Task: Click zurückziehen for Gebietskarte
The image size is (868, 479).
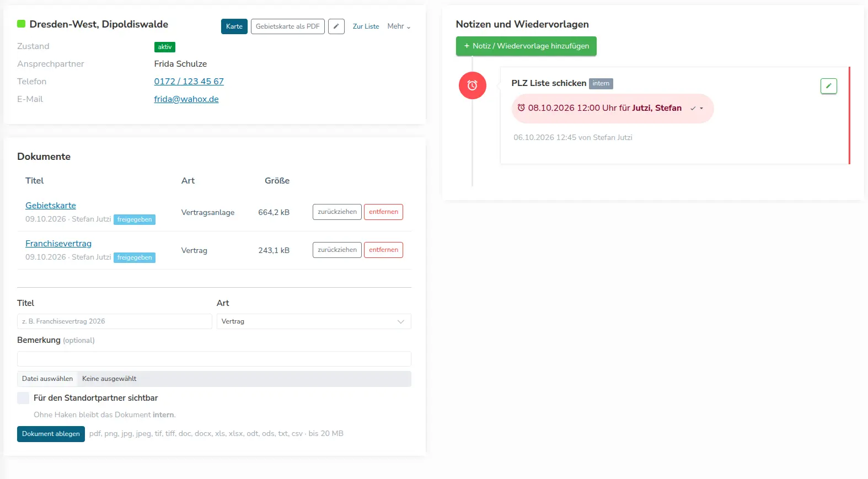Action: [337, 212]
